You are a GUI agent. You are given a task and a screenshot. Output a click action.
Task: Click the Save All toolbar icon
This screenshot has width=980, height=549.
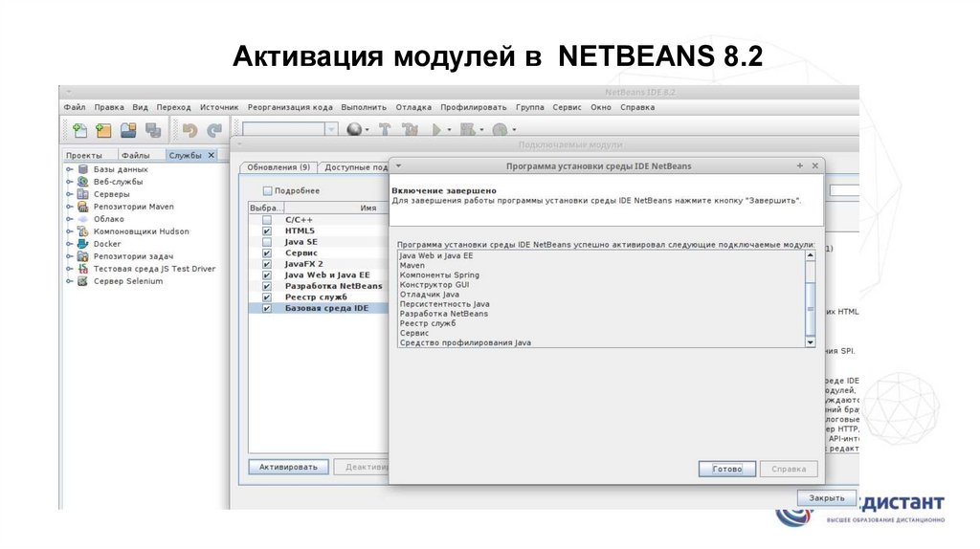pos(153,130)
